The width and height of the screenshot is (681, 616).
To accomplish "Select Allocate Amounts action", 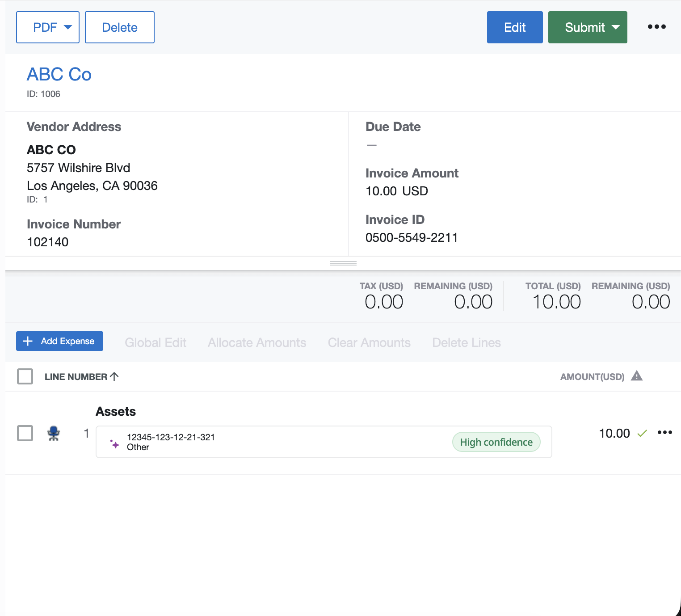I will pos(257,342).
